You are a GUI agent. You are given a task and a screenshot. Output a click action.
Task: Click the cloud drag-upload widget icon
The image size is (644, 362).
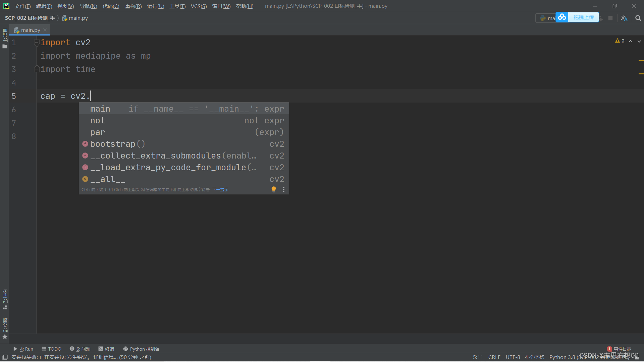[562, 17]
